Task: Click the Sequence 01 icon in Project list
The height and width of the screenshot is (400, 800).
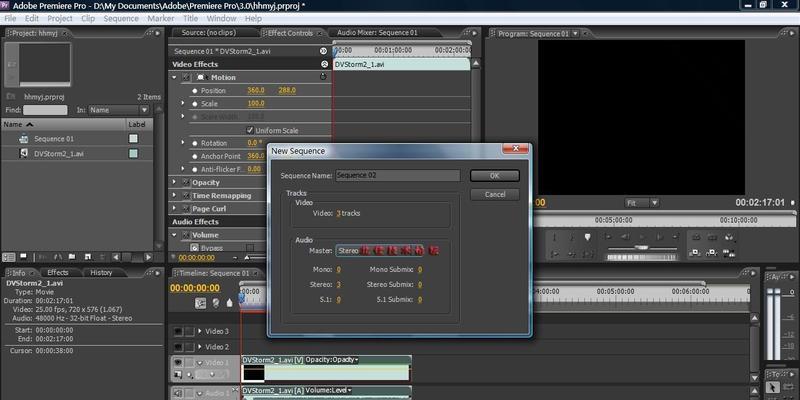Action: [x=23, y=138]
